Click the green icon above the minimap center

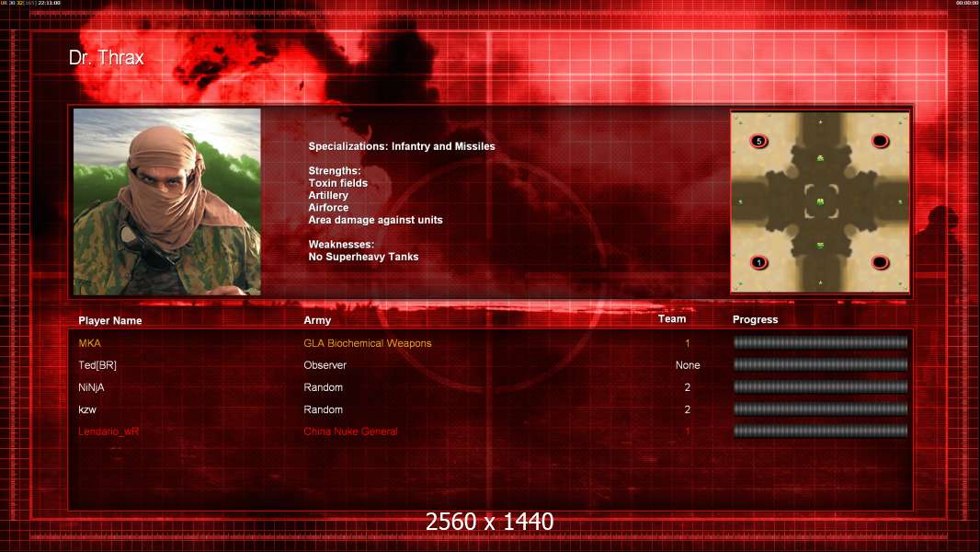pyautogui.click(x=821, y=159)
